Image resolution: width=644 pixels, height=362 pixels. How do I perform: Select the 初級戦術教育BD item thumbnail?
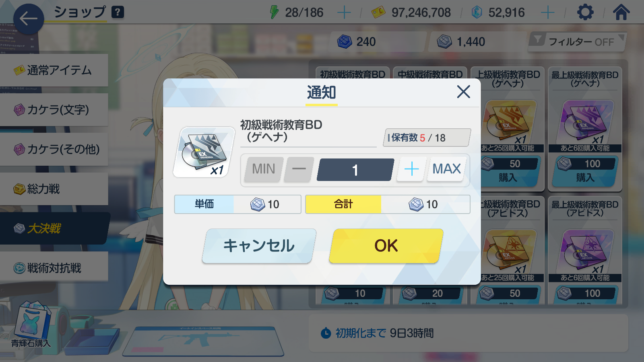tap(204, 152)
